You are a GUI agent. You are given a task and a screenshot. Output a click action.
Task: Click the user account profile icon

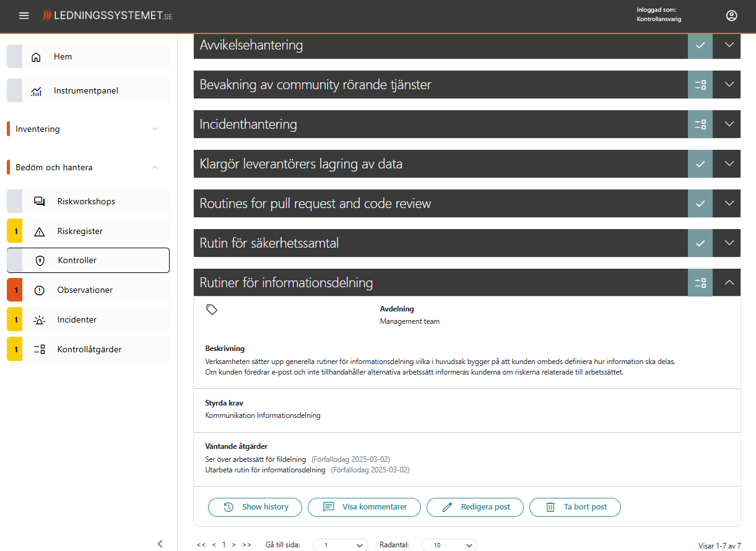point(731,15)
